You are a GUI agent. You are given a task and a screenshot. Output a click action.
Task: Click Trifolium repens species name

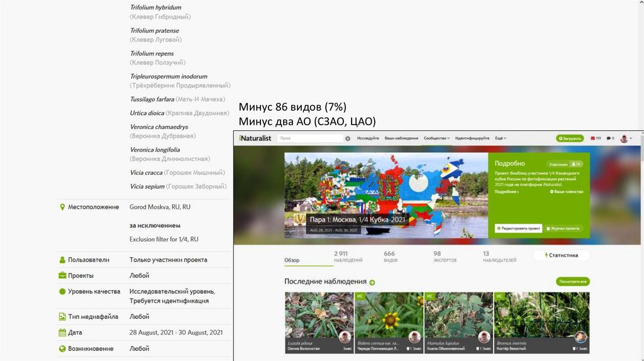point(152,53)
